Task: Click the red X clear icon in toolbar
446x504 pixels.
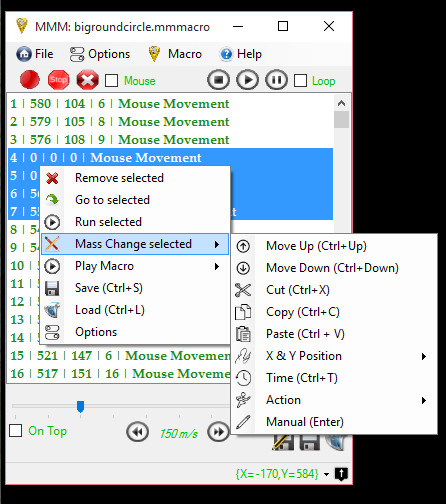Action: (x=87, y=80)
